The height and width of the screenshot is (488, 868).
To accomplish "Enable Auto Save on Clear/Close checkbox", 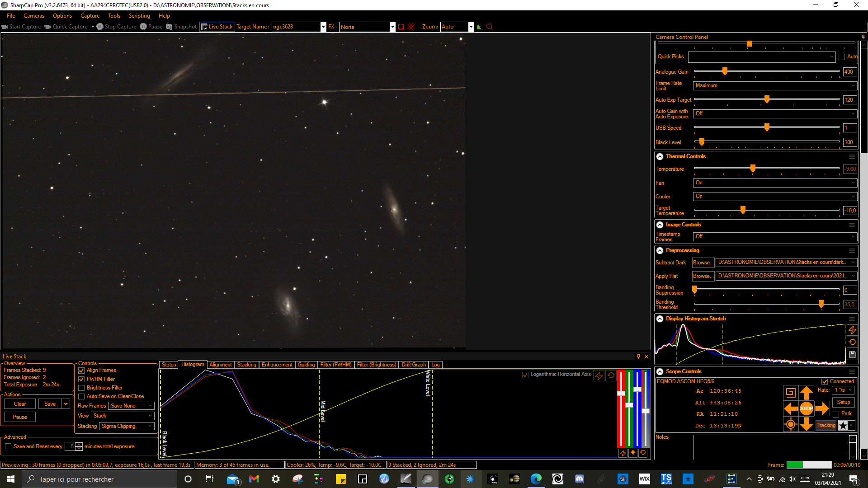I will 82,397.
